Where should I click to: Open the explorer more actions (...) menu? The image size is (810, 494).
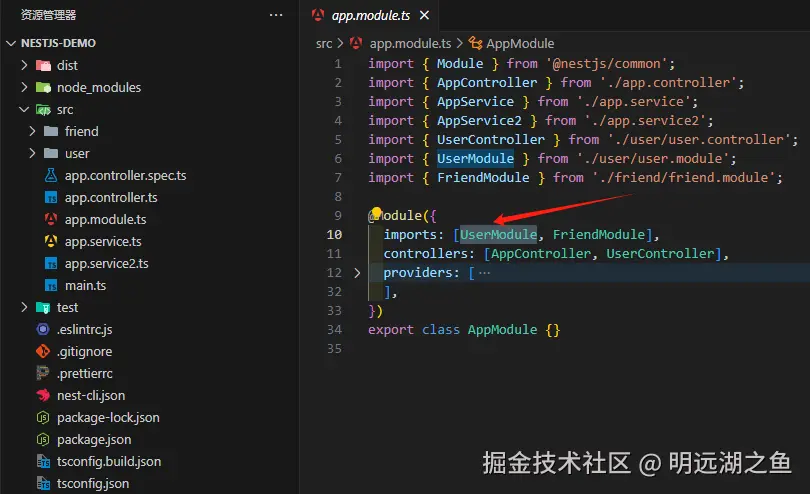[x=276, y=15]
